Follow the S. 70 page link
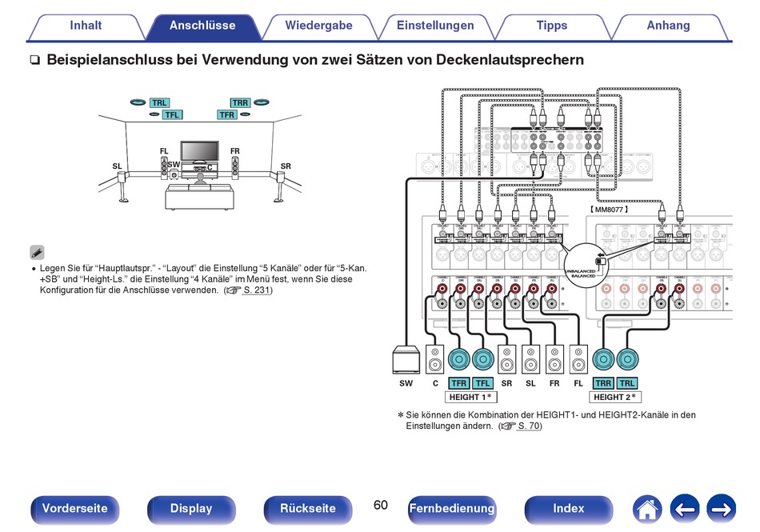This screenshot has height=532, width=760. [529, 426]
